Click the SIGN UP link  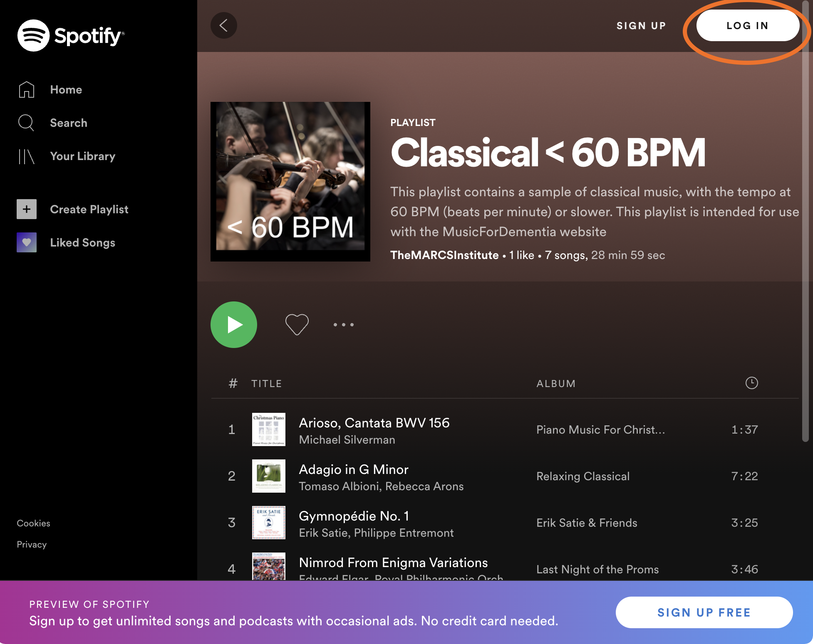point(641,26)
